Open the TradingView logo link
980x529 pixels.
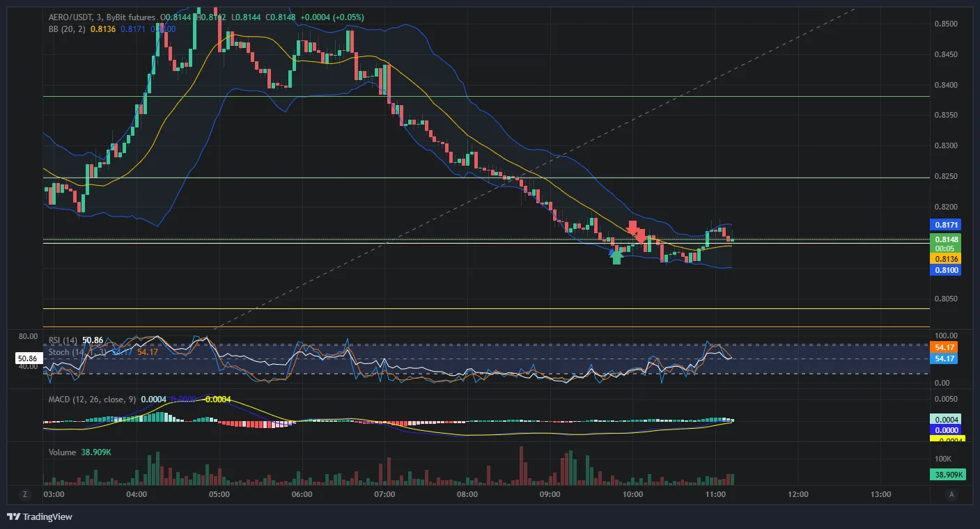[x=39, y=516]
